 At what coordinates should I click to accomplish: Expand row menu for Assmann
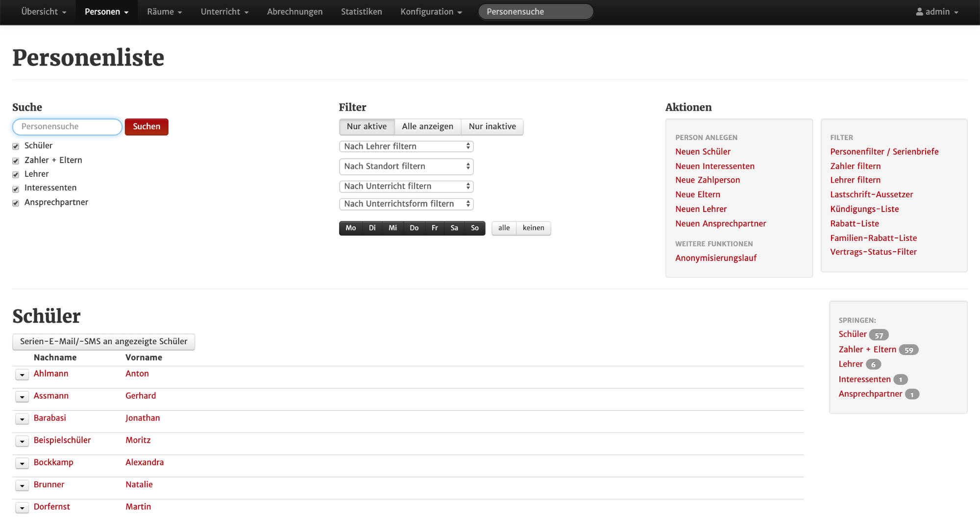point(22,397)
